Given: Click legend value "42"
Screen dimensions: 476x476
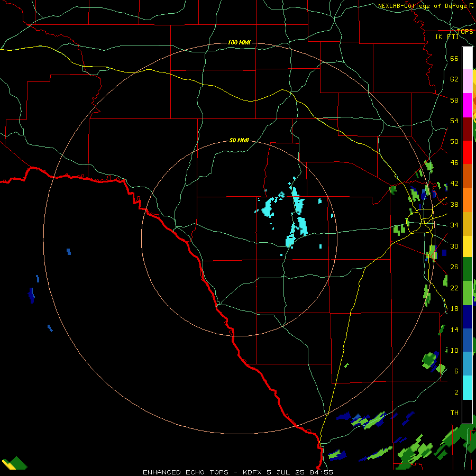Looking at the screenshot, I should (x=454, y=183).
